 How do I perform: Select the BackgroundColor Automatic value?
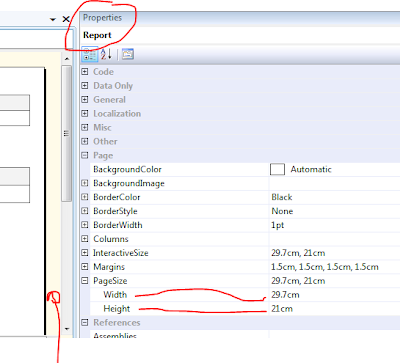(x=311, y=169)
